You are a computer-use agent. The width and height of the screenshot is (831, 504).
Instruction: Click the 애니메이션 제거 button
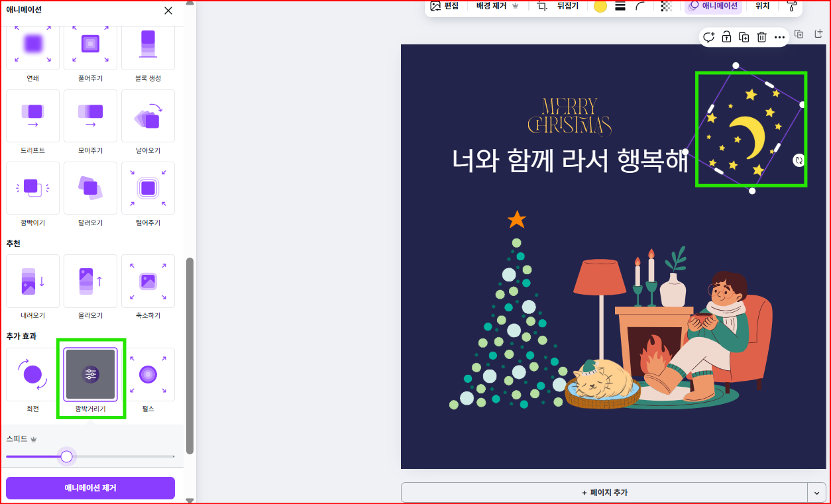click(90, 488)
